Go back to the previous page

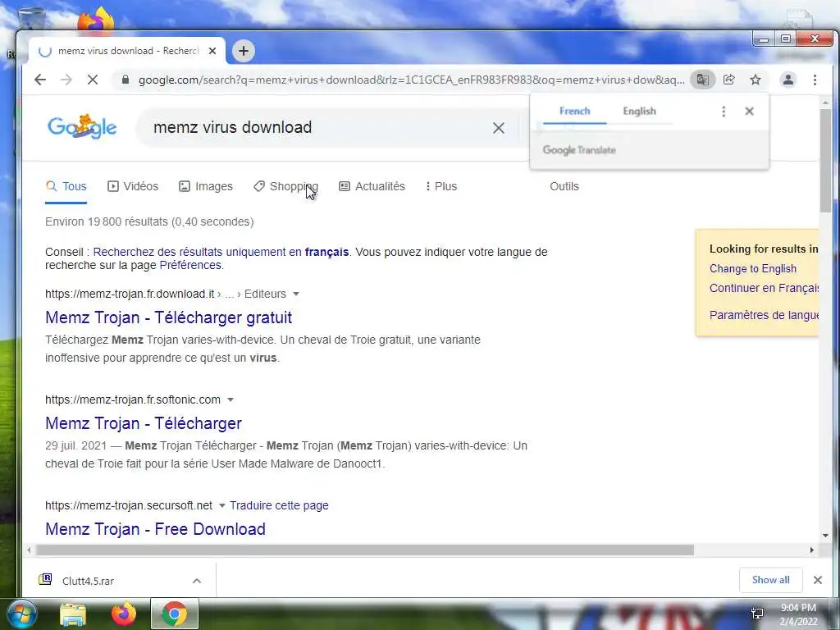(x=40, y=80)
